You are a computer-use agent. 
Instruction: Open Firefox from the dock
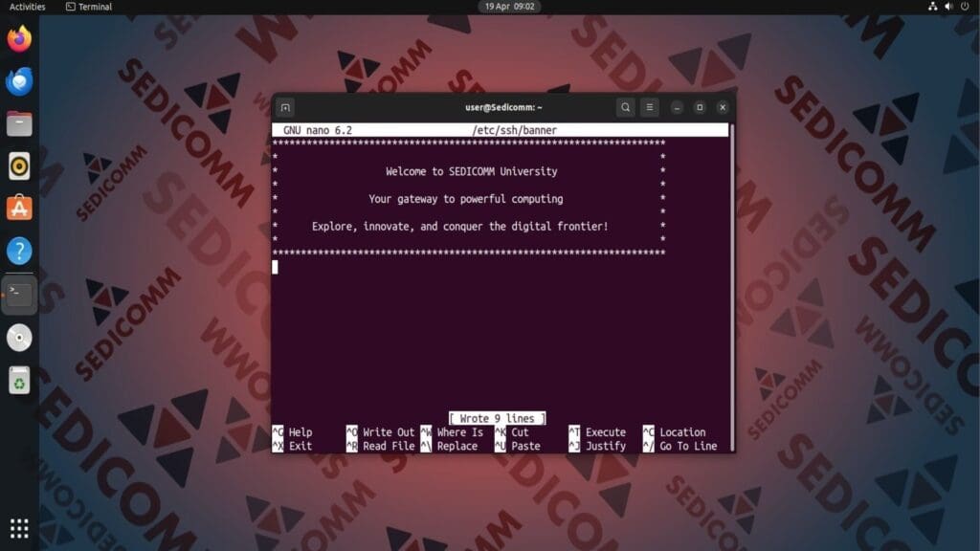[x=19, y=39]
